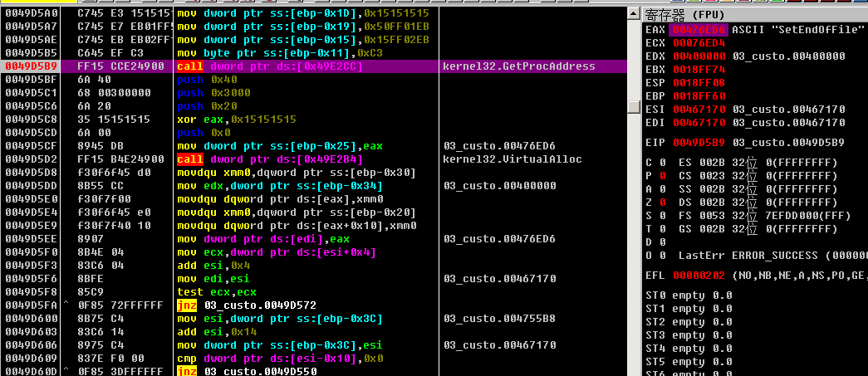Image resolution: width=868 pixels, height=376 pixels.
Task: Select add esi,0x14 instruction
Action: (217, 331)
